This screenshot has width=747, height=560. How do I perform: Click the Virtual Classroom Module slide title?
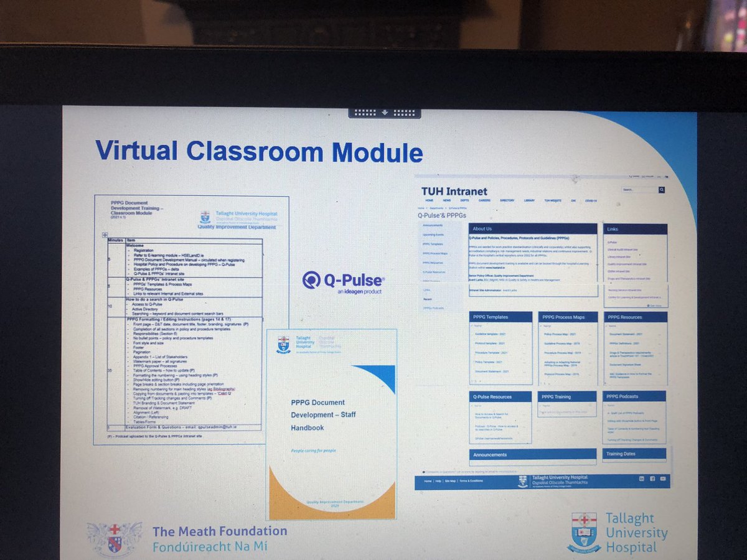point(258,151)
